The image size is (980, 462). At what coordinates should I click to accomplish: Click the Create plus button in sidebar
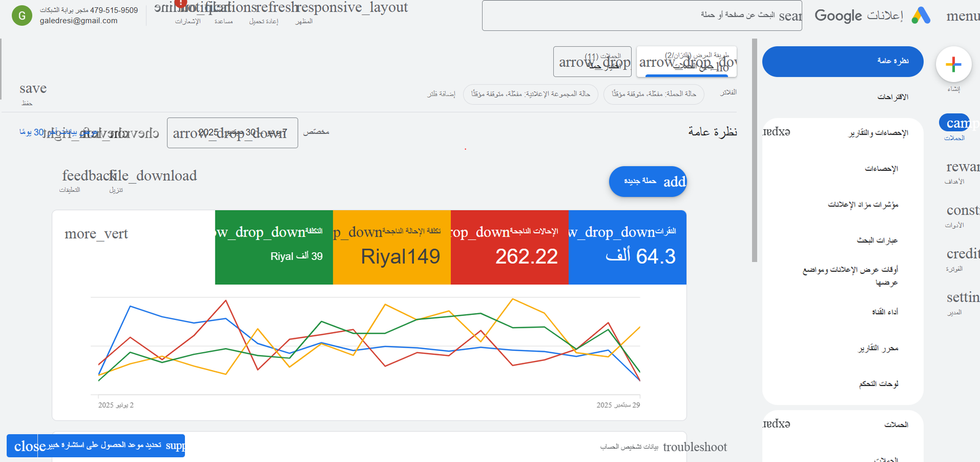click(953, 64)
